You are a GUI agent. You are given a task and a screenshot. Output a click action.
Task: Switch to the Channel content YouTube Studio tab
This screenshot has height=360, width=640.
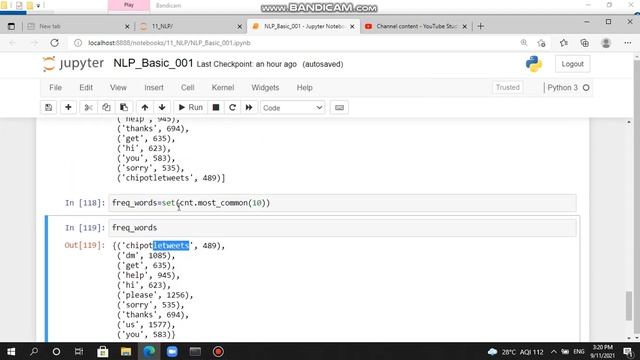tap(416, 26)
